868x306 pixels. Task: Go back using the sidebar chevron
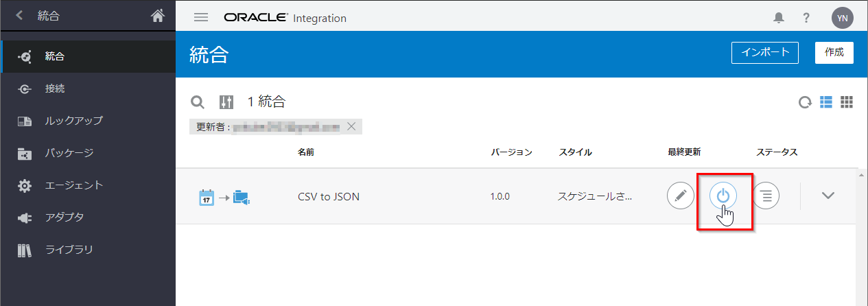coord(19,15)
